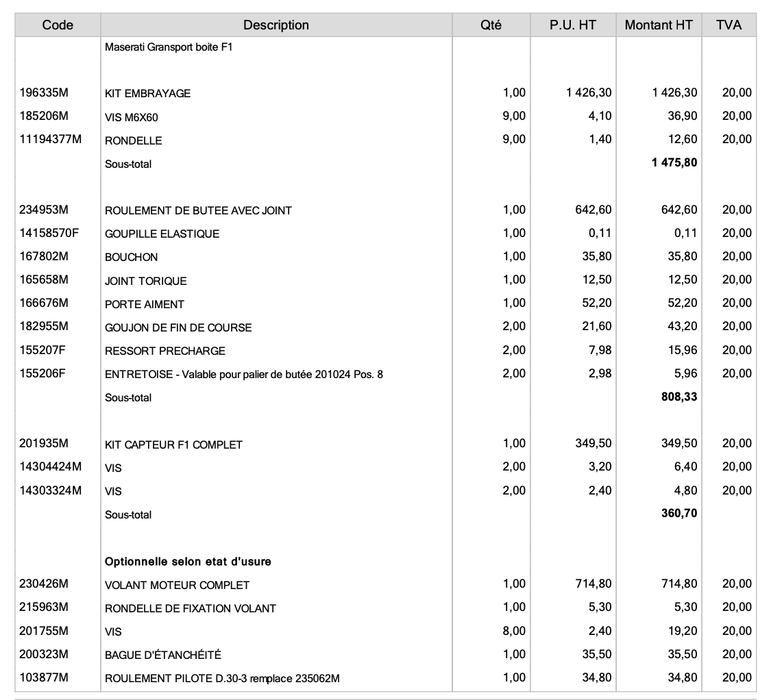Select the Qté column header
Image resolution: width=769 pixels, height=700 pixels.
[491, 25]
